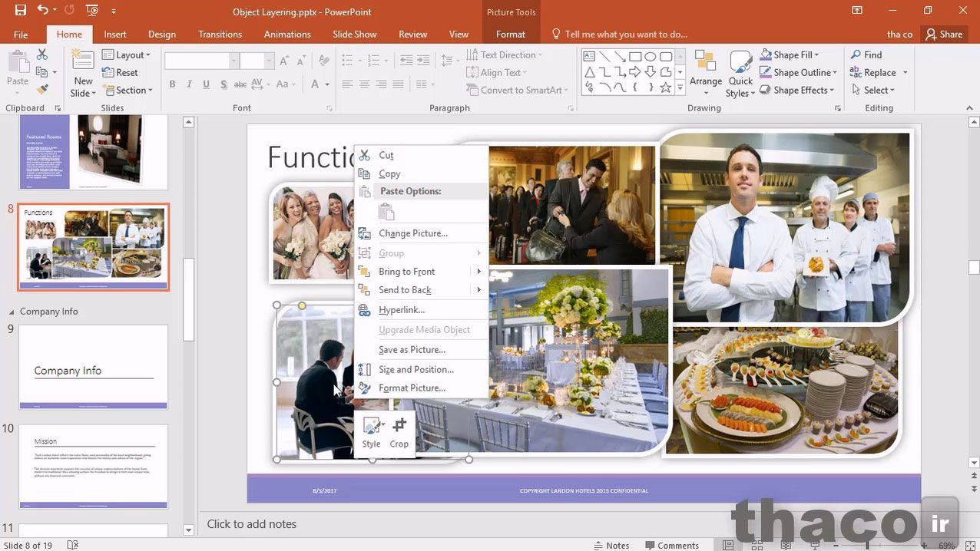
Task: Start slide show from beginning icon
Action: click(x=92, y=11)
